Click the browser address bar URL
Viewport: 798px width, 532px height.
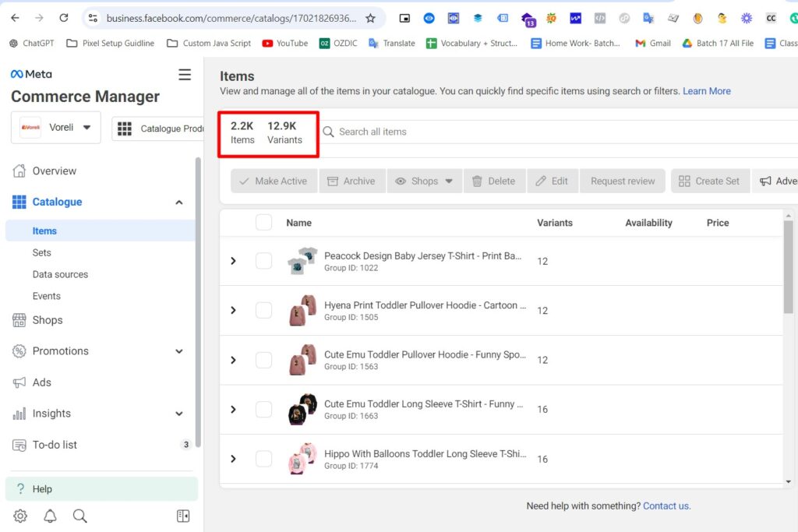point(231,19)
